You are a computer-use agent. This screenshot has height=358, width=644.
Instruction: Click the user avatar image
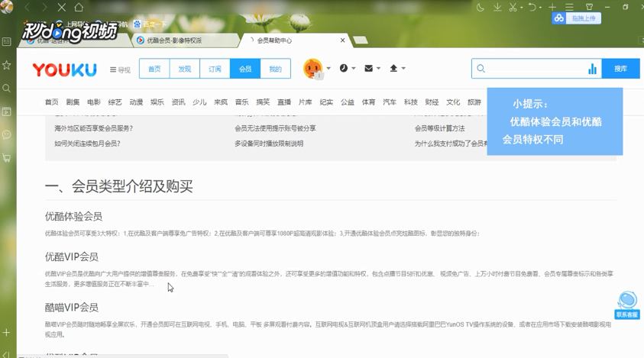click(313, 69)
